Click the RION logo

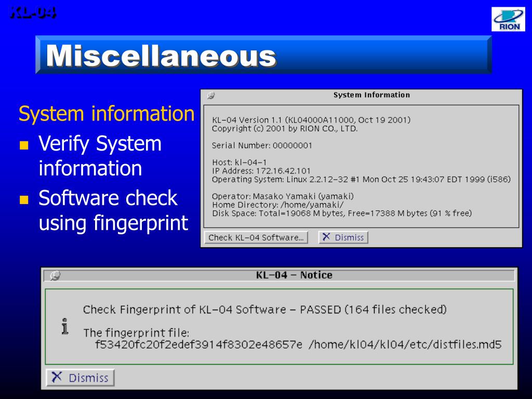(508, 19)
